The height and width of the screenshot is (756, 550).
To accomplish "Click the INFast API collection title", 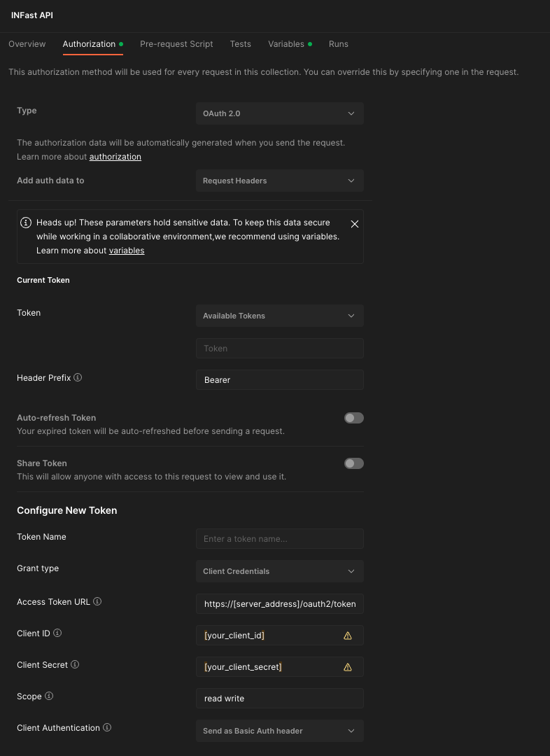I will coord(31,15).
